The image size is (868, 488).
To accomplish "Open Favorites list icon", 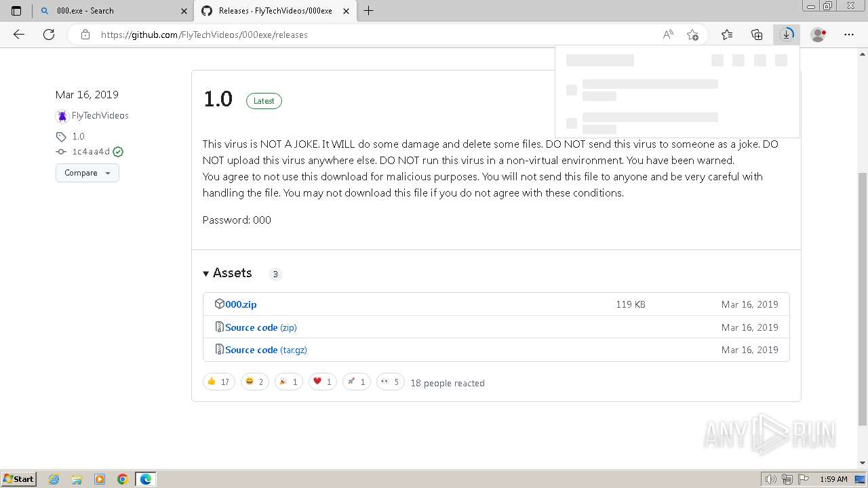I will tap(727, 35).
